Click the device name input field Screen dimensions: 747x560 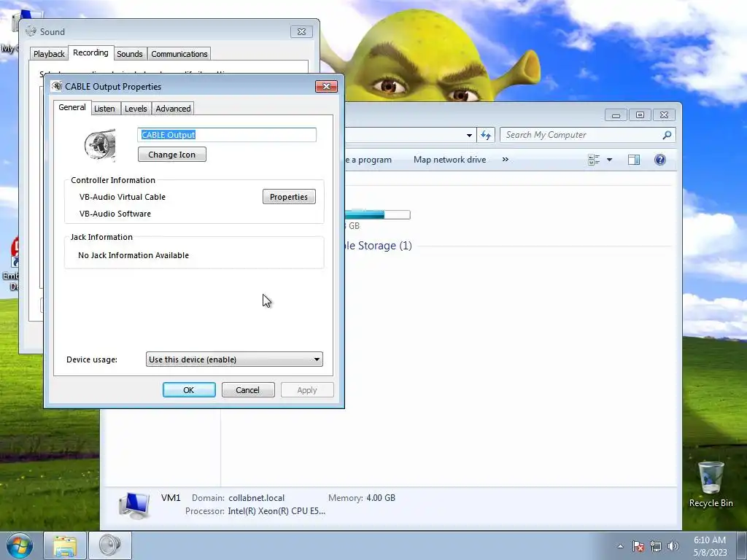227,135
